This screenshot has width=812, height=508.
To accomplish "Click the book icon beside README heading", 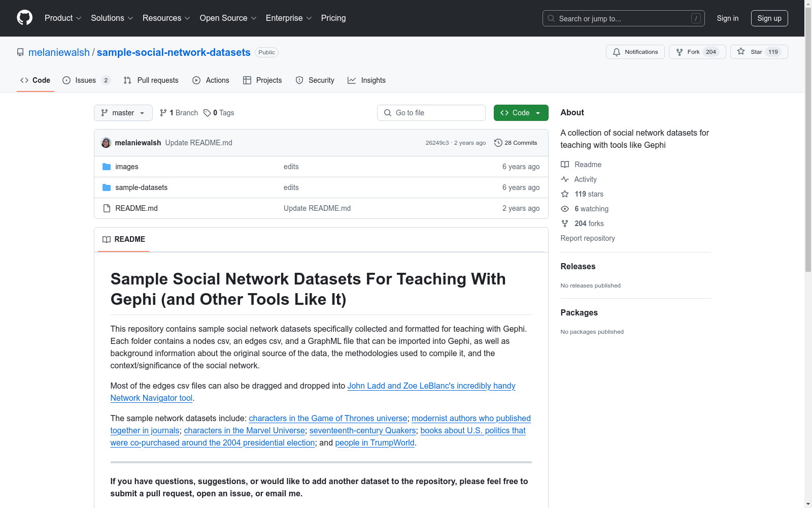I will 107,239.
